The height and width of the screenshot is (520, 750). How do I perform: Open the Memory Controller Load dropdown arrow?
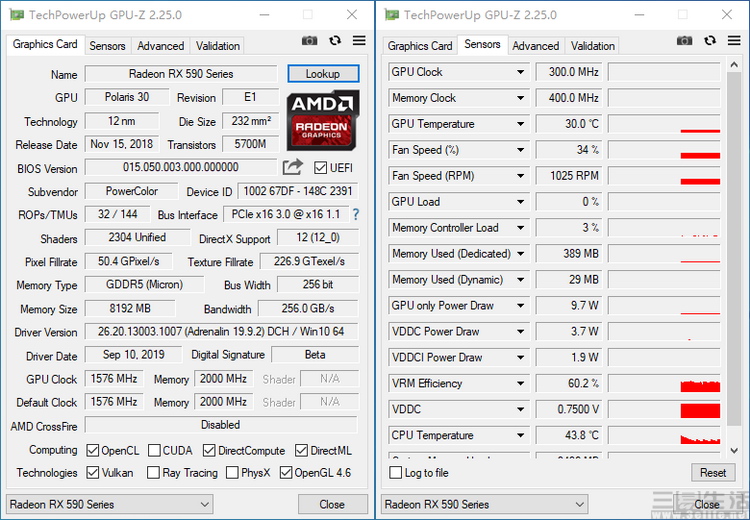pyautogui.click(x=520, y=228)
